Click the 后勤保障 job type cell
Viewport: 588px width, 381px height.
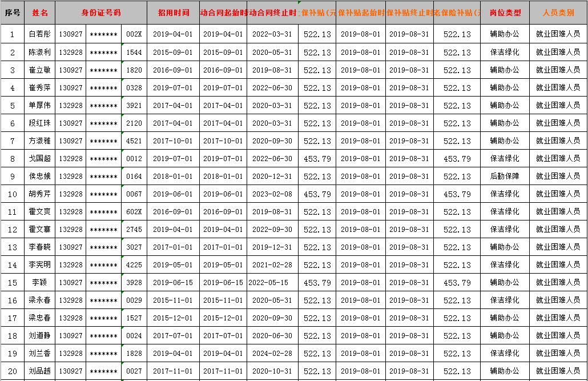[x=505, y=177]
